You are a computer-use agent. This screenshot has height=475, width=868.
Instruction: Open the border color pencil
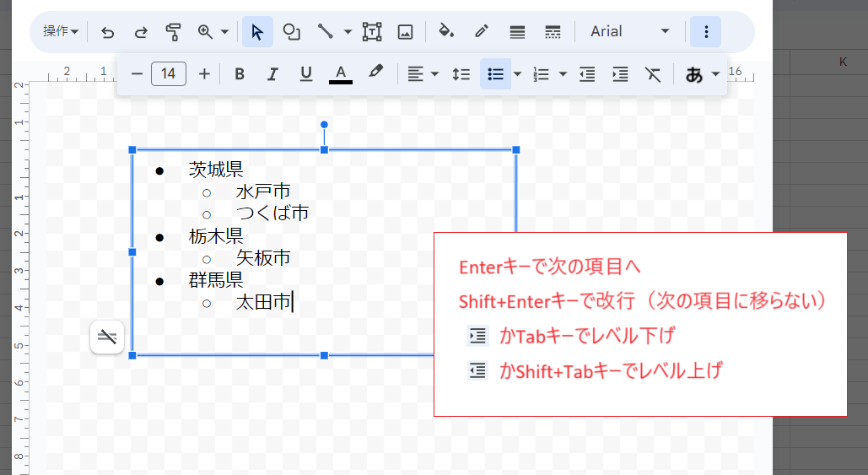482,31
